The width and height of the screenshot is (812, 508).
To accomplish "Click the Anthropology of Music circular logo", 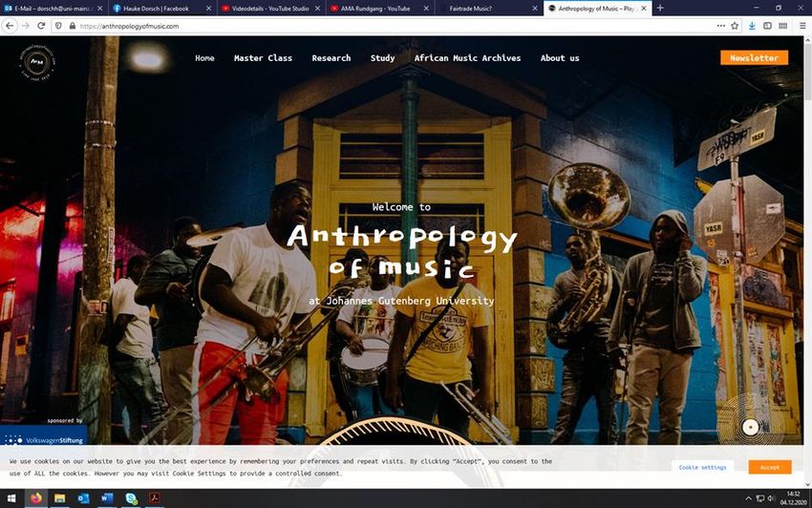I will point(36,63).
